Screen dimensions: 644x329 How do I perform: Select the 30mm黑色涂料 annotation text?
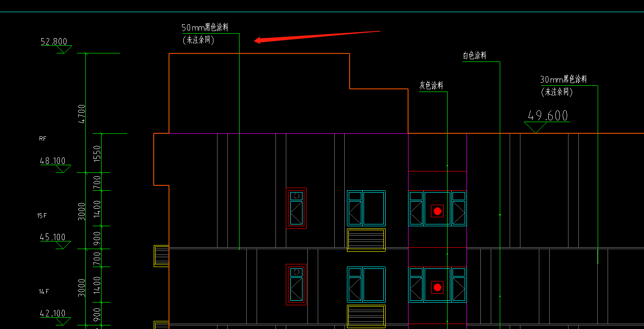point(564,79)
